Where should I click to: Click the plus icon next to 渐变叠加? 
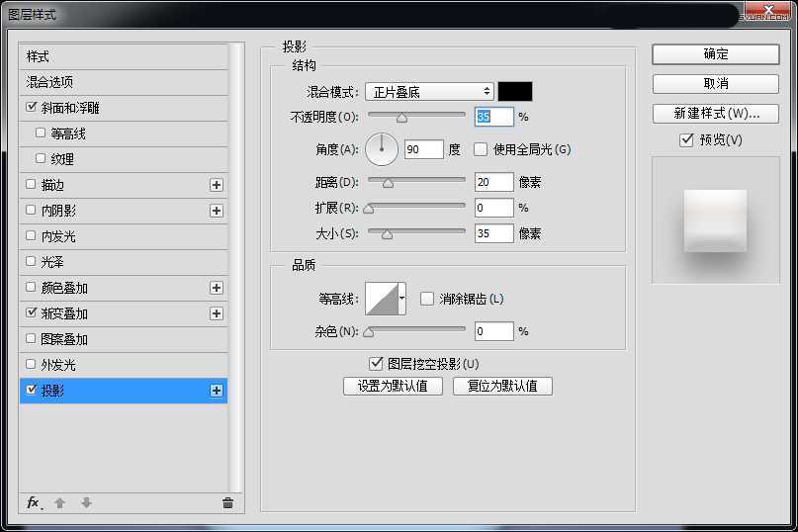tap(217, 313)
